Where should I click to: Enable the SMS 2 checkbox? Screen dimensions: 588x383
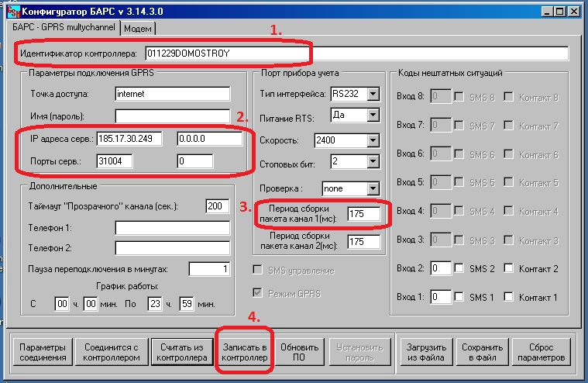pyautogui.click(x=459, y=268)
